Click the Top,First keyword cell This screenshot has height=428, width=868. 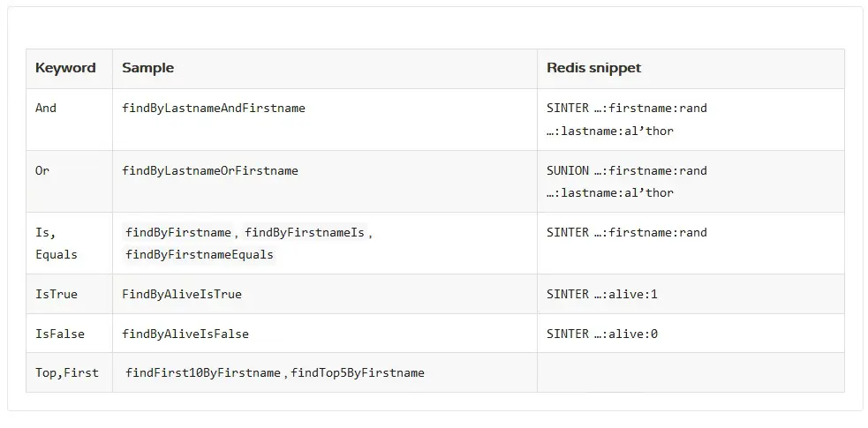pos(69,372)
